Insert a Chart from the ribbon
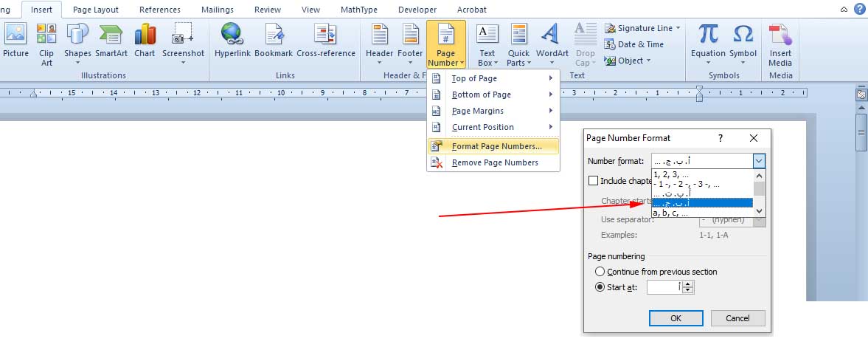 (145, 35)
